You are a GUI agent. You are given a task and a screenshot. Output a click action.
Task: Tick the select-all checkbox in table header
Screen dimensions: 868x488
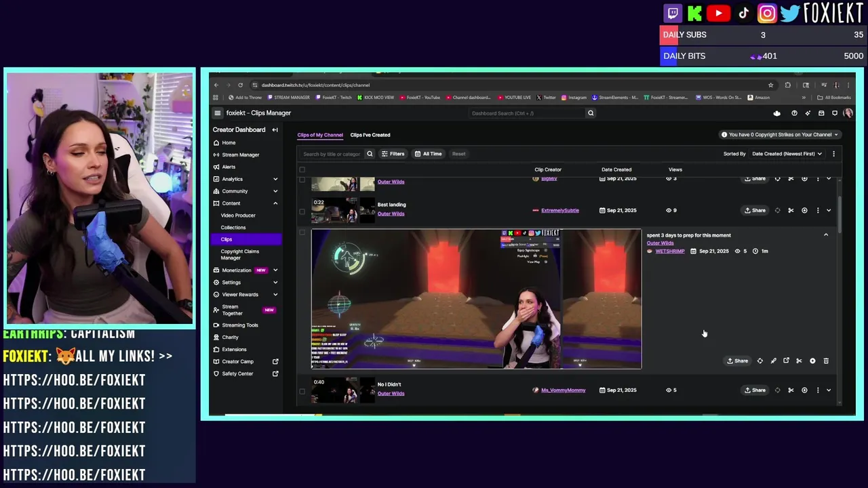pyautogui.click(x=302, y=170)
